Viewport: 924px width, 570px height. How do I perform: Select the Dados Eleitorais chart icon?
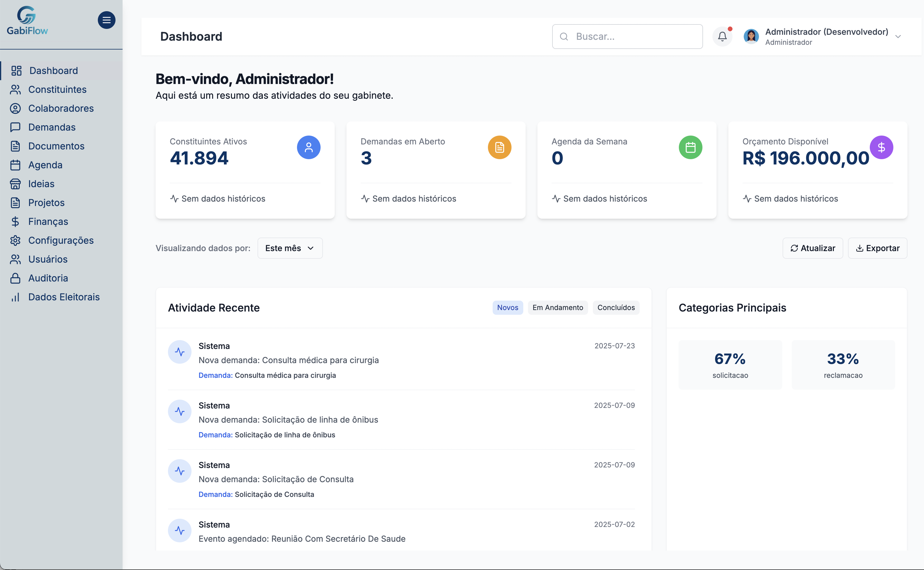(x=15, y=297)
